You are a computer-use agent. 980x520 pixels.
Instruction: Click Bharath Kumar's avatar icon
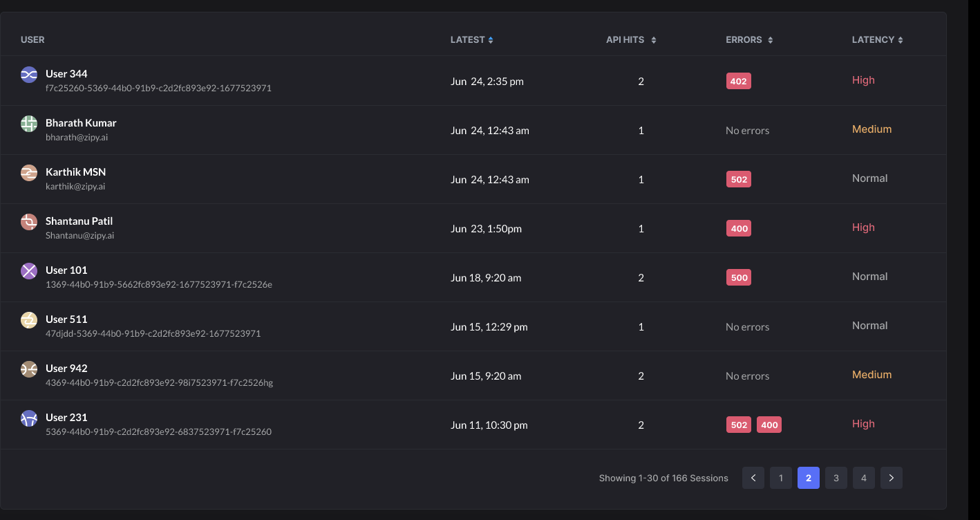pos(28,124)
